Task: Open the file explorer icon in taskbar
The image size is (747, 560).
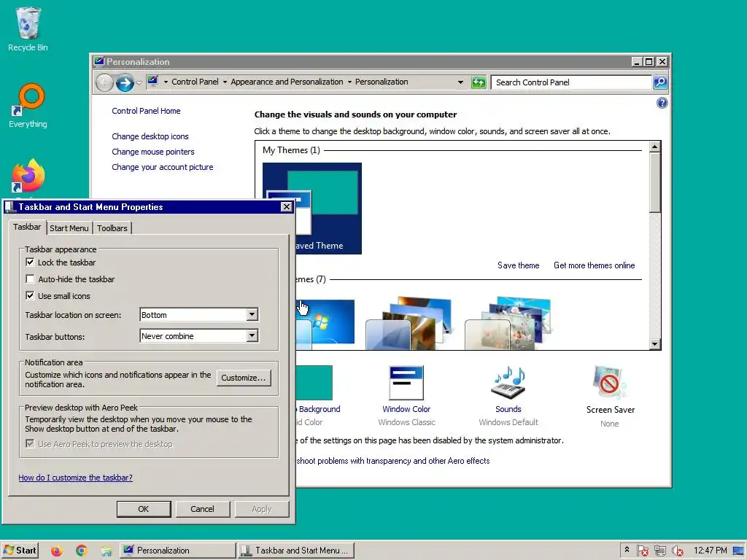Action: (107, 551)
